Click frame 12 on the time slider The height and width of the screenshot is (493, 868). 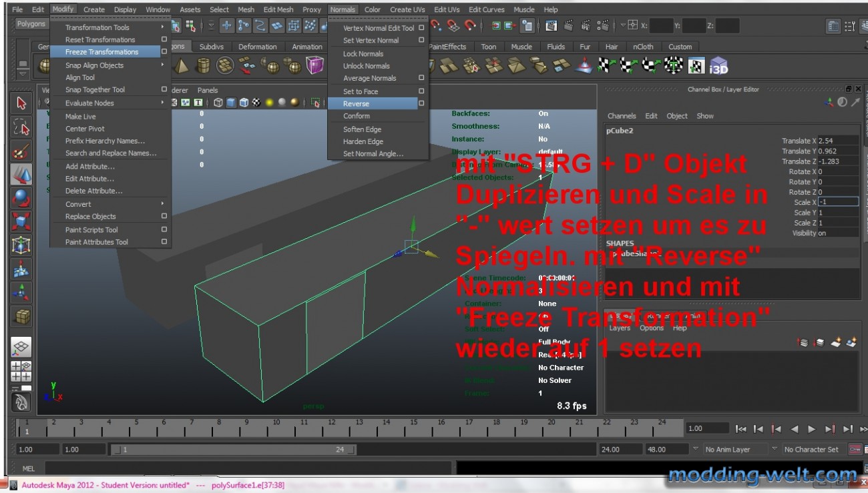[x=331, y=427]
